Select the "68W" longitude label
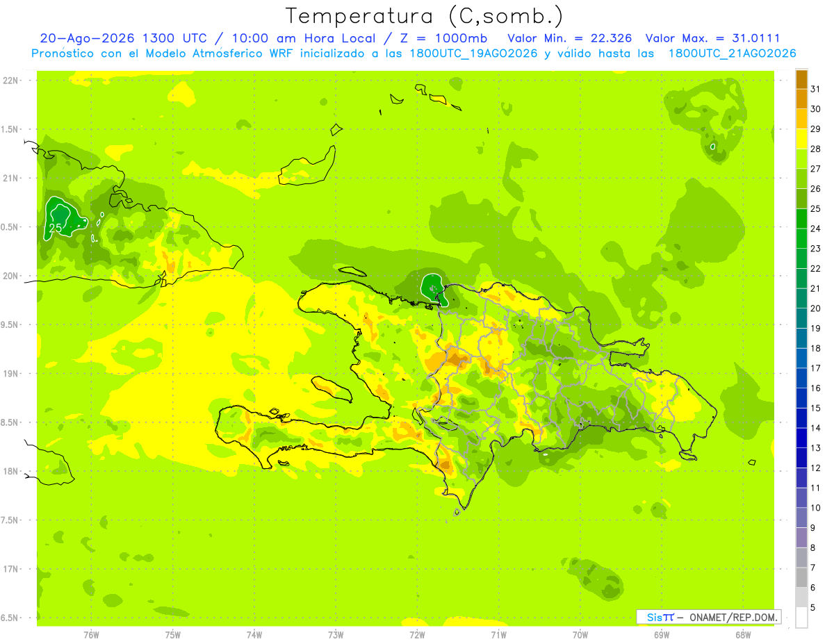 point(743,635)
